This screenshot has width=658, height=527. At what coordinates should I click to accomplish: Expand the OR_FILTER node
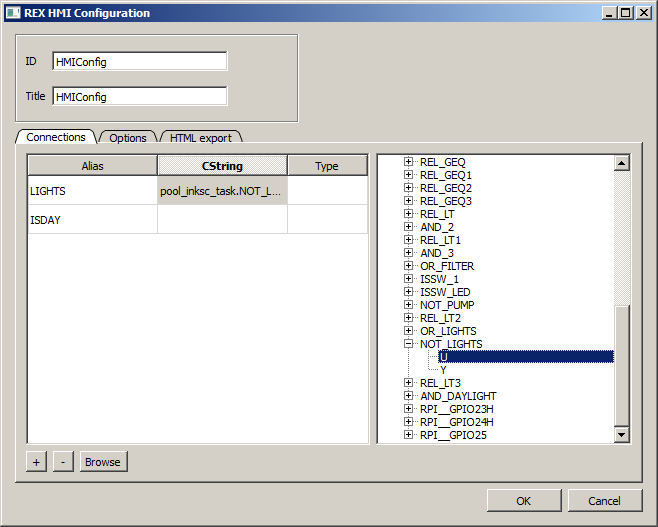(x=408, y=266)
